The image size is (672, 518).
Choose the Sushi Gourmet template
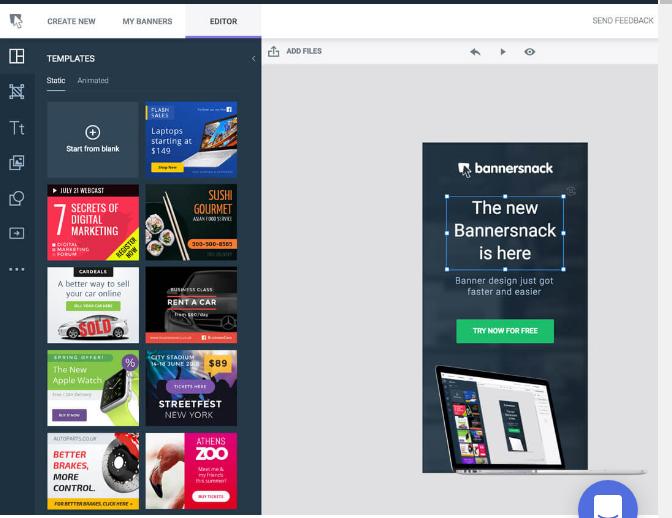point(191,222)
